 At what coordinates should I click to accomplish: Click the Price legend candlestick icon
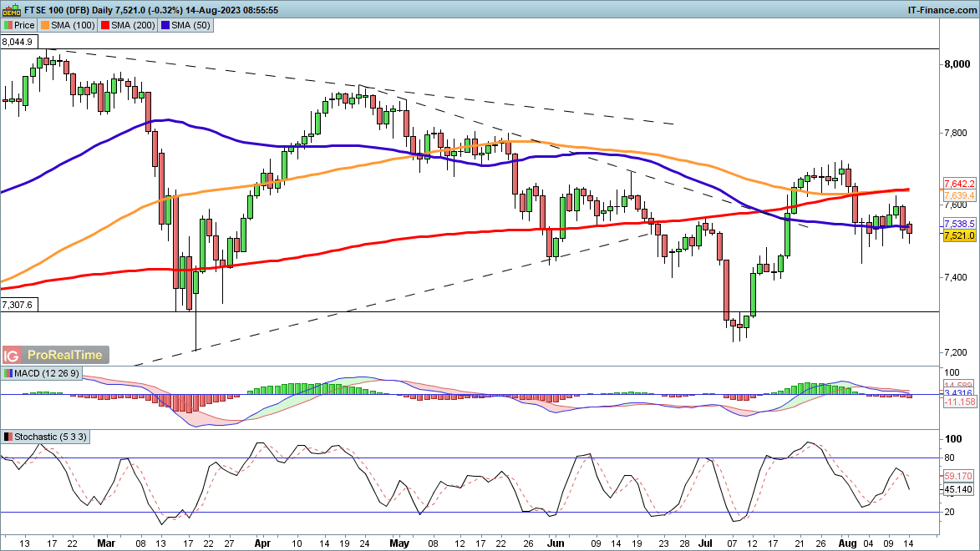tap(8, 26)
